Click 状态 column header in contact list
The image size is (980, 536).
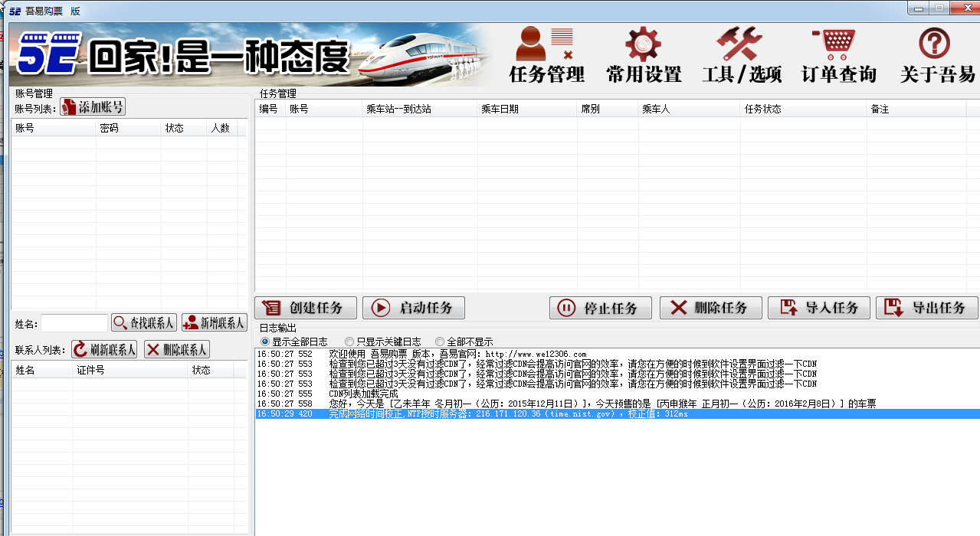click(x=211, y=371)
